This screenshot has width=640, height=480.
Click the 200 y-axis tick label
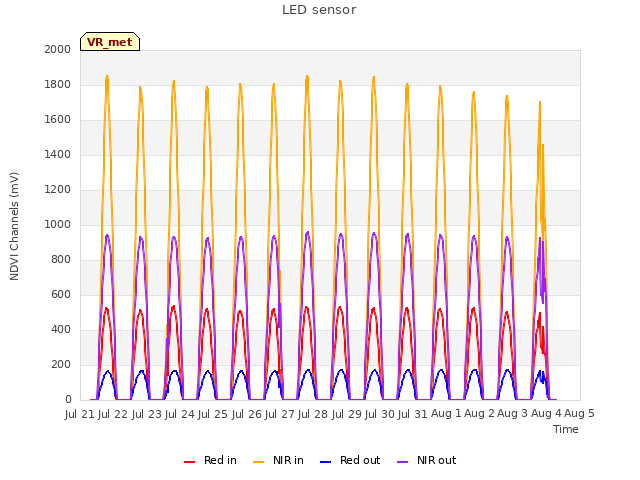pos(61,364)
